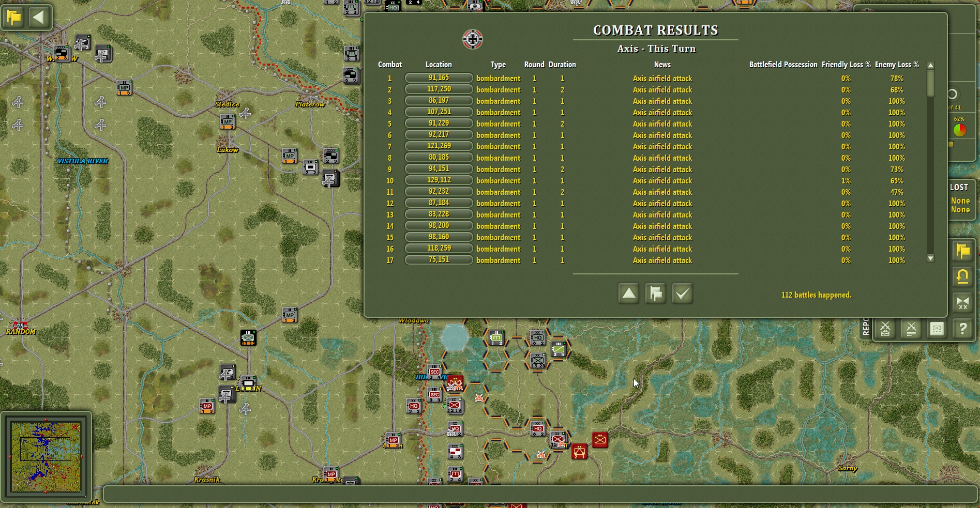Screen dimensions: 980x508
Task: Click the unit counter card report icon
Action: (x=937, y=329)
